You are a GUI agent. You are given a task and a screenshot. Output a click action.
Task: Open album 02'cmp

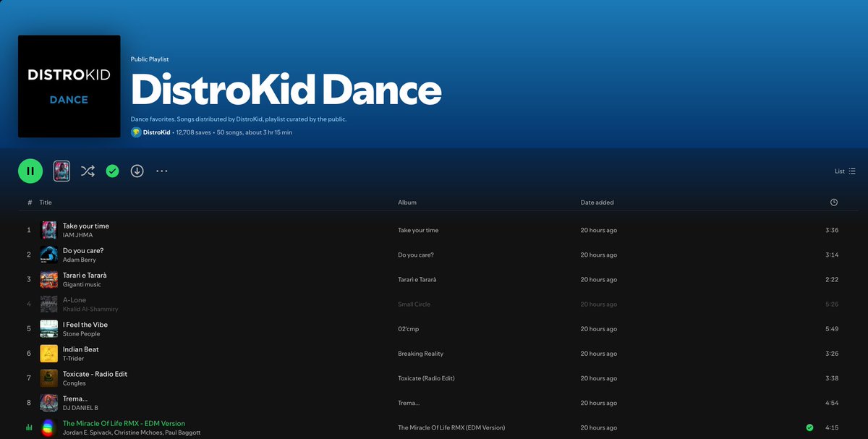point(409,329)
